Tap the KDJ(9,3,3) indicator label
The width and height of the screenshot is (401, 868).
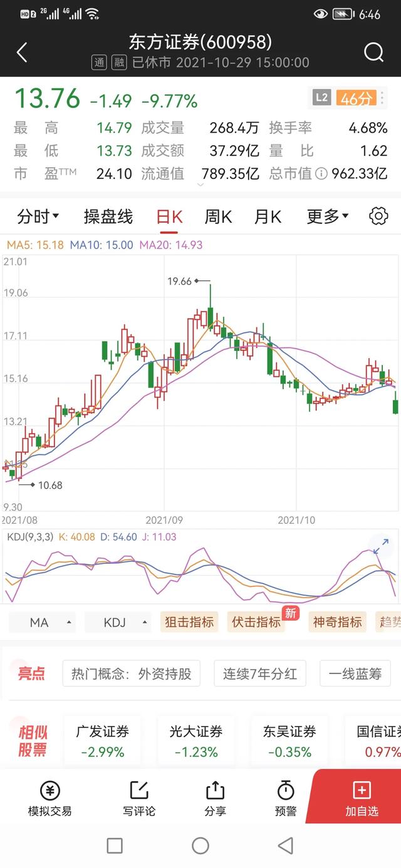pos(29,537)
